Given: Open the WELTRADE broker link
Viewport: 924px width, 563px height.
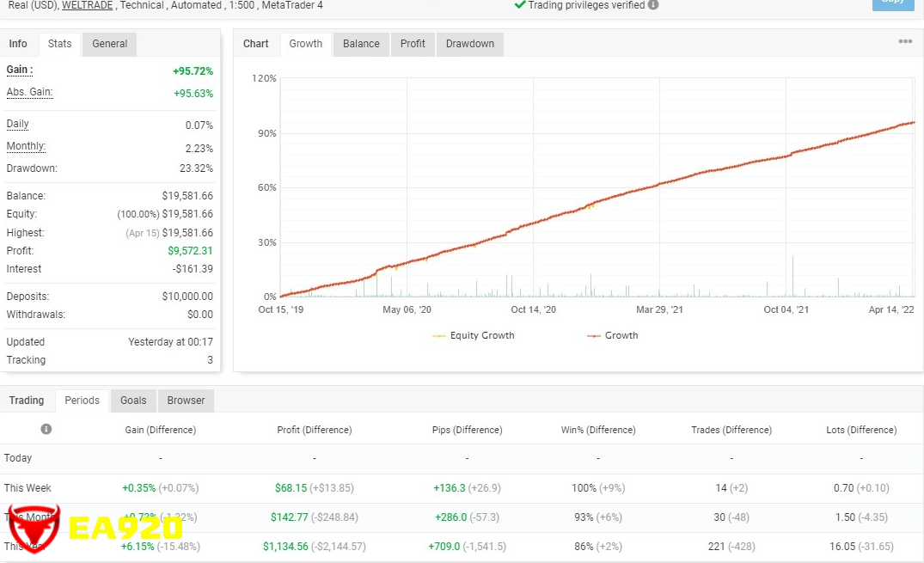Looking at the screenshot, I should click(x=88, y=5).
